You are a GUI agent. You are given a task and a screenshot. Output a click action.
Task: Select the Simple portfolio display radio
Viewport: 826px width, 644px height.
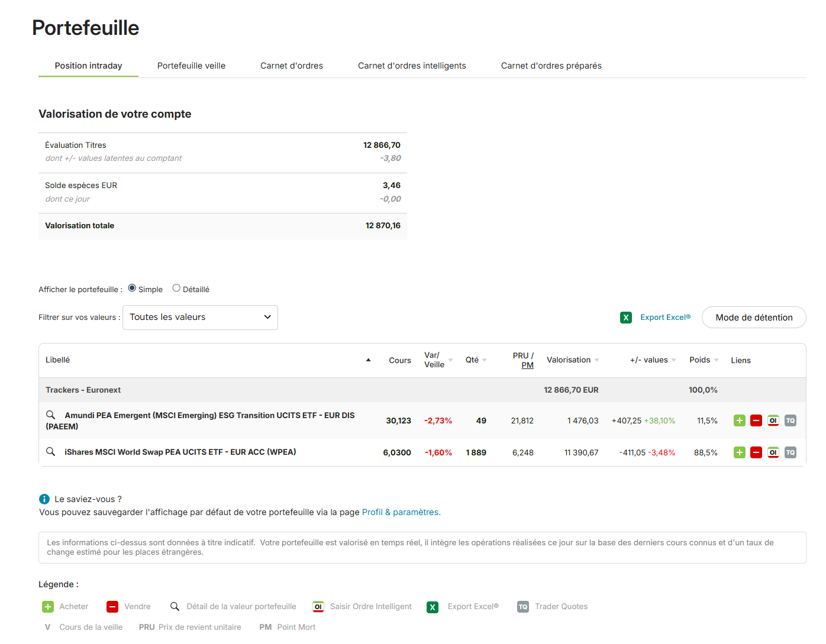132,288
